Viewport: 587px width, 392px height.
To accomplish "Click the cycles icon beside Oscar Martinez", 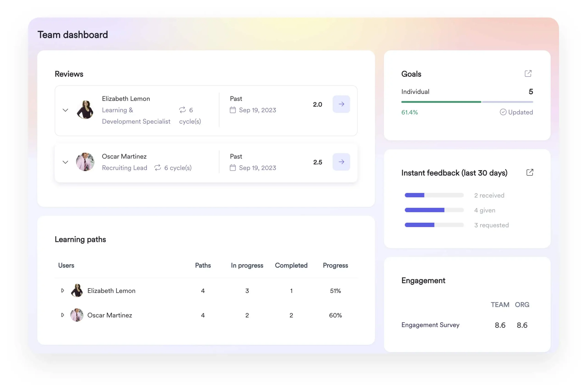I will tap(158, 168).
